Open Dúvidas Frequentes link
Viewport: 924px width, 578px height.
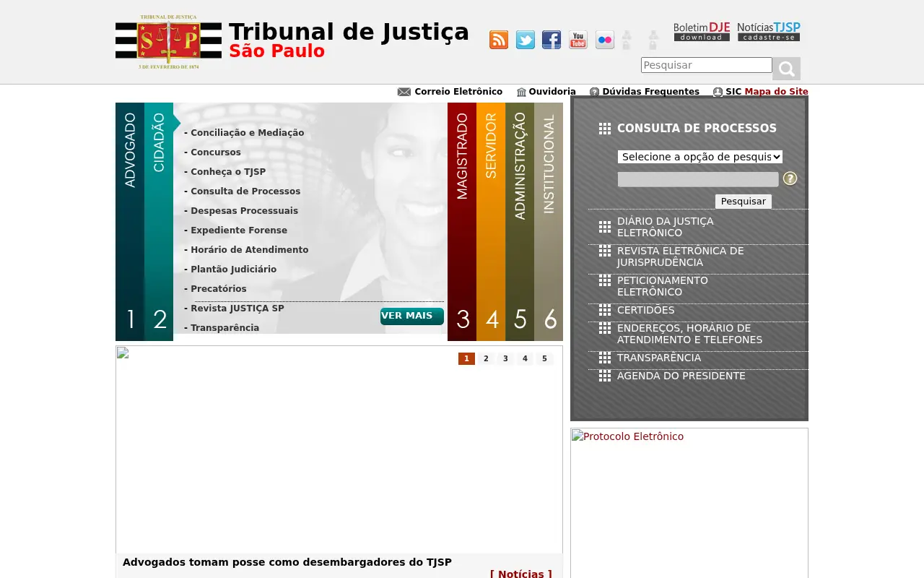[x=651, y=92]
